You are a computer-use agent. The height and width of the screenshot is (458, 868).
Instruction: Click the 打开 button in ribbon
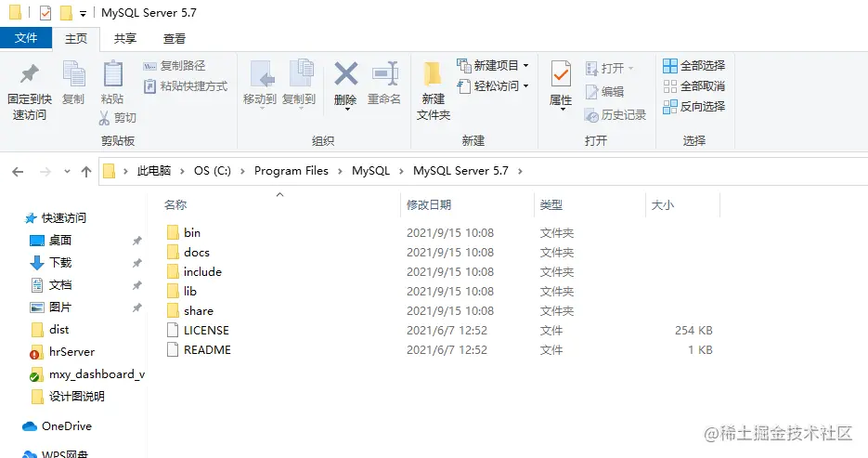609,68
